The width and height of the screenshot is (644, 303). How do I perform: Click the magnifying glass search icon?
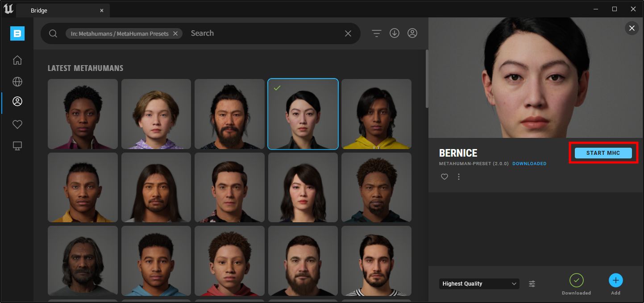(53, 33)
